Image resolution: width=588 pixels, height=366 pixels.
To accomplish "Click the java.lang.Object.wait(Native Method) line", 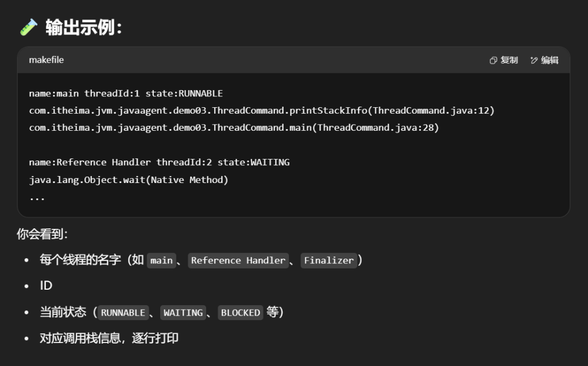I will pyautogui.click(x=129, y=180).
